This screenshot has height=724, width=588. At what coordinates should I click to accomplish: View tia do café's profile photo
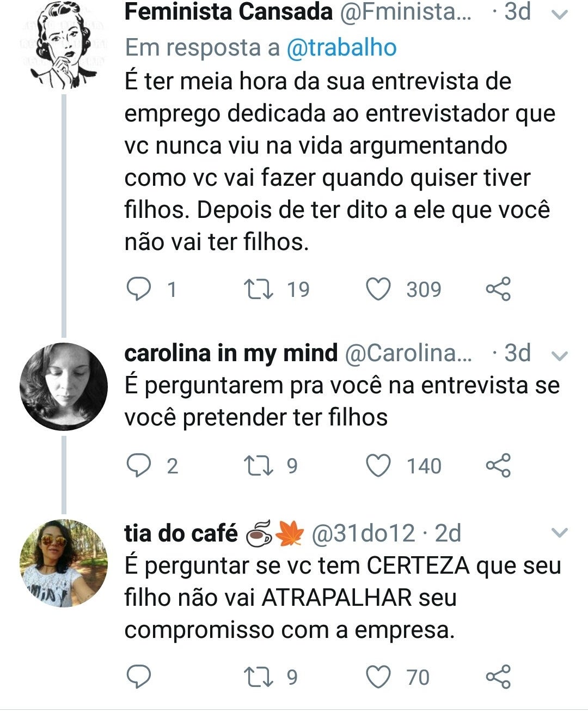tap(64, 563)
